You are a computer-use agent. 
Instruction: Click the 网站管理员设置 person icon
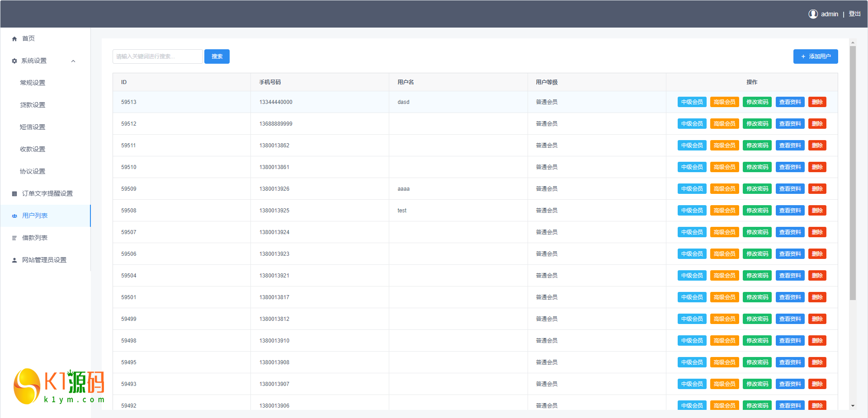[x=14, y=260]
